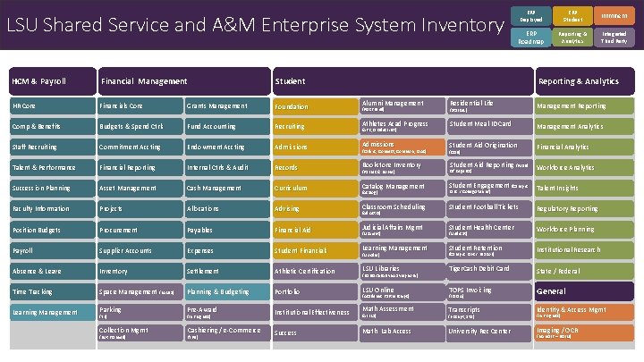Click the Position Budgets box
This screenshot has width=644, height=362.
coord(53,230)
